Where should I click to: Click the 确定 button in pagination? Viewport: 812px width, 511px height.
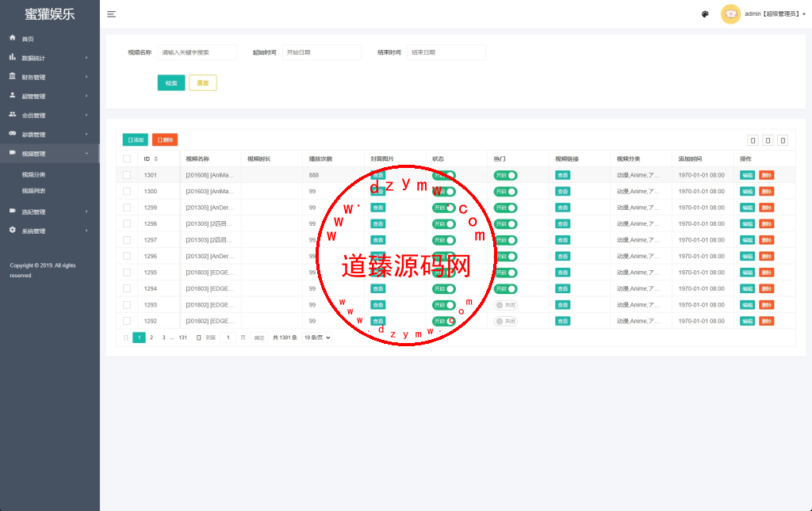click(x=259, y=337)
